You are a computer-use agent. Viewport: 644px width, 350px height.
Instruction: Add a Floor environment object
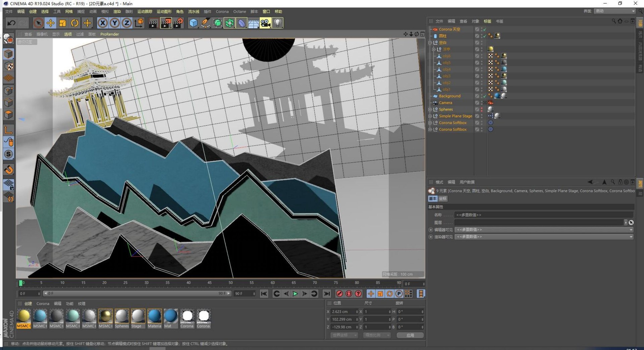pyautogui.click(x=254, y=23)
